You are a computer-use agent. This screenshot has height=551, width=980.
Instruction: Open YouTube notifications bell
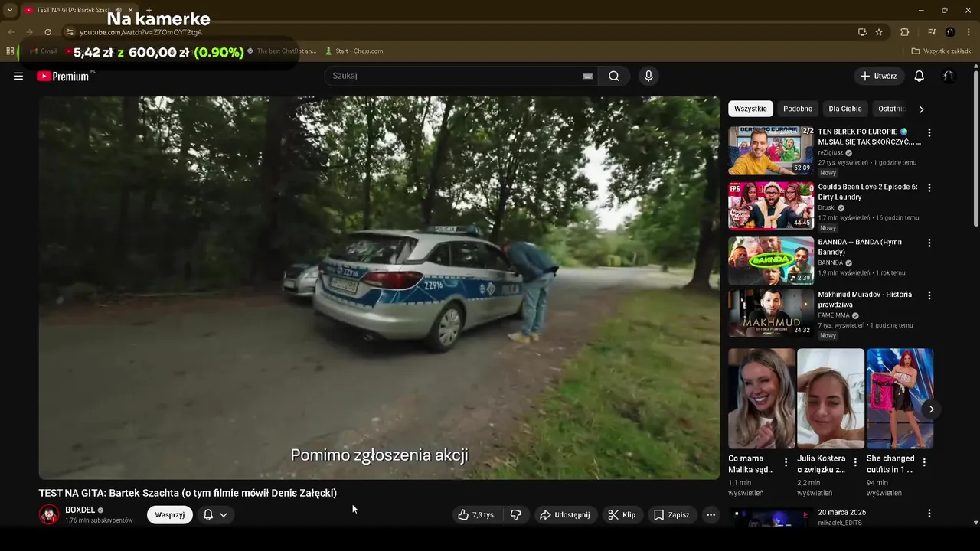click(920, 76)
